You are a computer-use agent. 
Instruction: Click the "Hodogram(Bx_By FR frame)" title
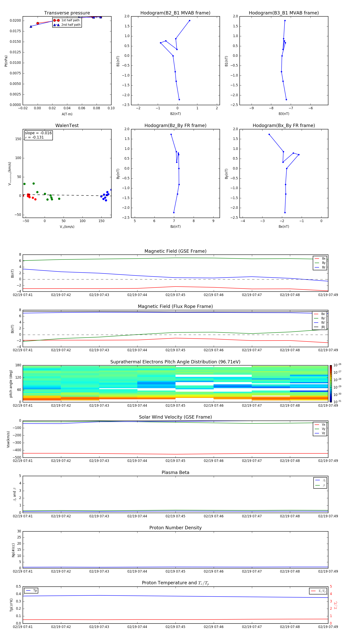point(284,125)
